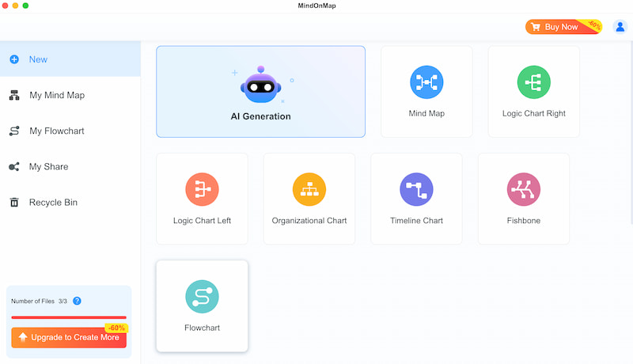Select the Logic Chart Right icon
The height and width of the screenshot is (364, 633).
tap(533, 82)
